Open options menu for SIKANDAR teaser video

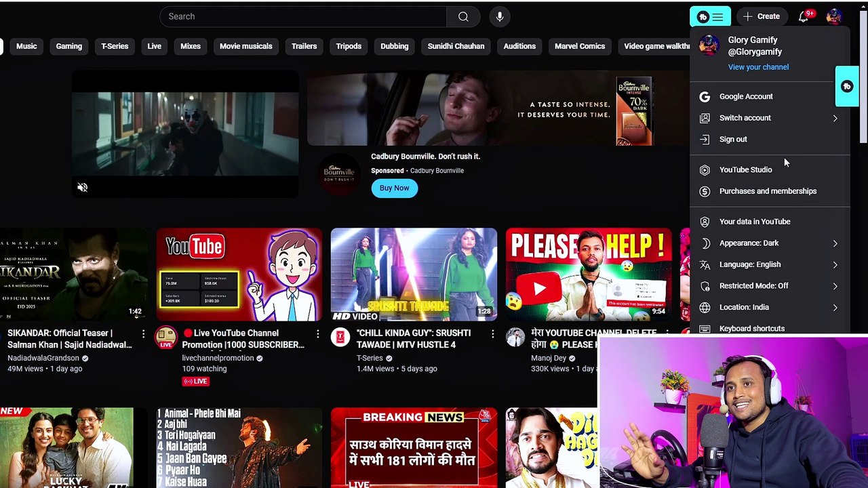pyautogui.click(x=143, y=333)
